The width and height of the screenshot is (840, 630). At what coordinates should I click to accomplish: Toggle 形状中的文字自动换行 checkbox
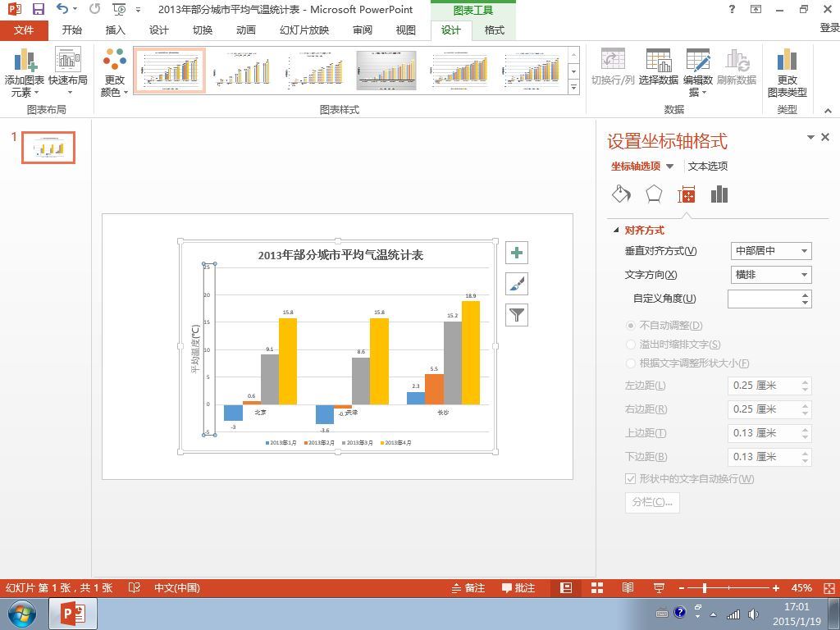[631, 478]
